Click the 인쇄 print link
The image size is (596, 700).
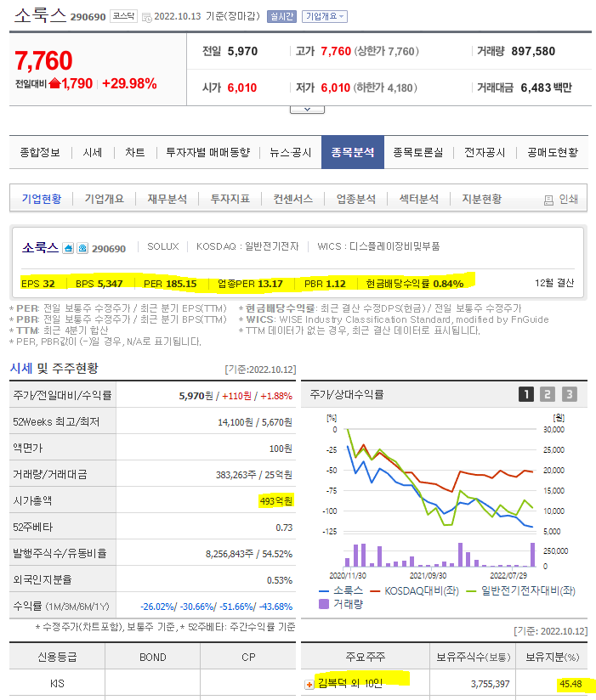[x=568, y=199]
